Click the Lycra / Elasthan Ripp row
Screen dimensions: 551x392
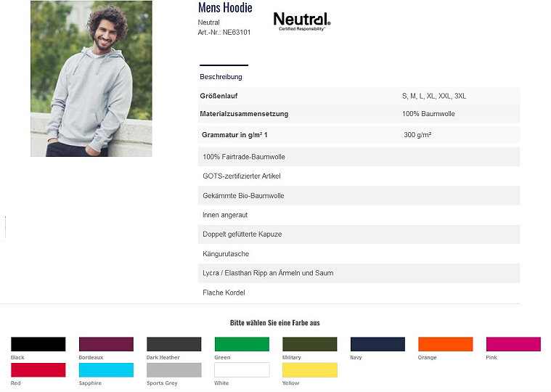click(x=359, y=273)
